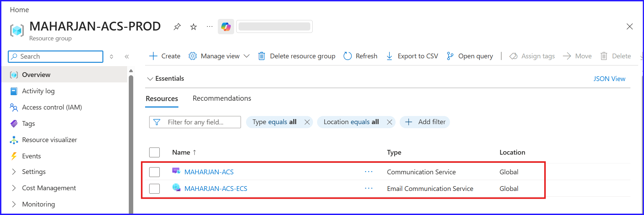Viewport: 644px width, 215px height.
Task: Refresh the resource list
Action: point(361,56)
